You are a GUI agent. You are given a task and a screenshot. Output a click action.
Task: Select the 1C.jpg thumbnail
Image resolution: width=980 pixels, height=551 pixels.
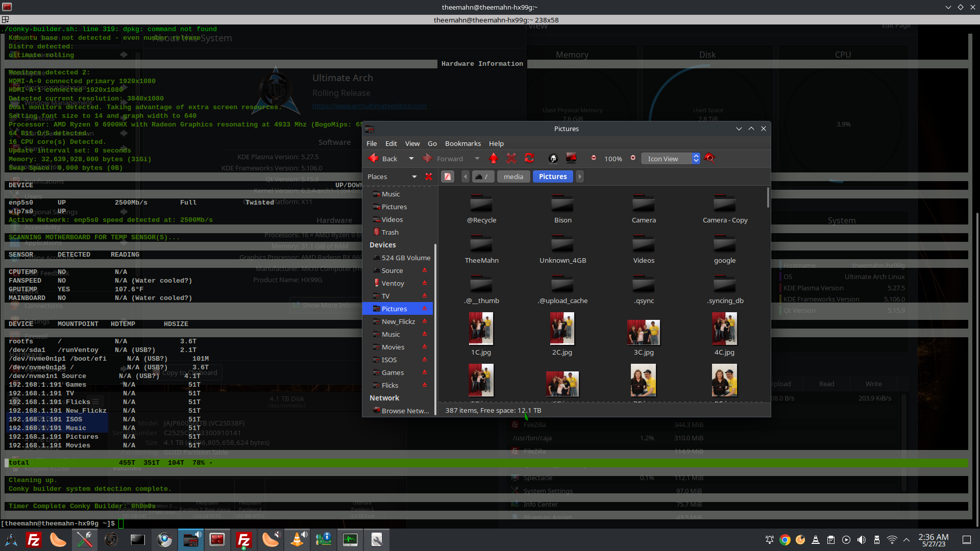pyautogui.click(x=481, y=329)
